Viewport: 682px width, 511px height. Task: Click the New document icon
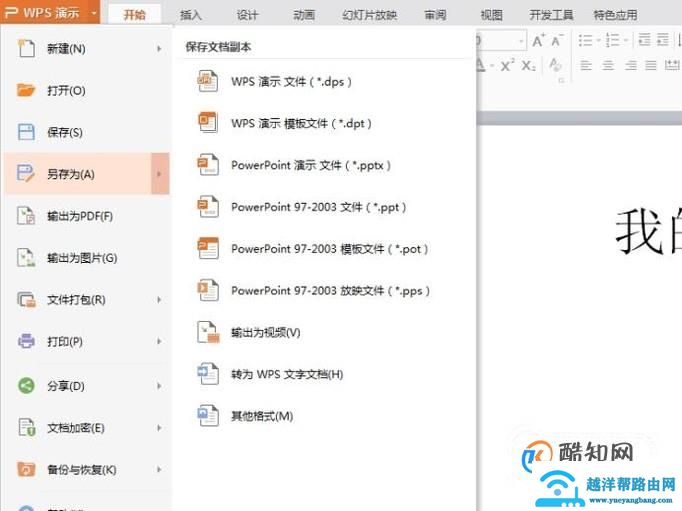(x=26, y=48)
